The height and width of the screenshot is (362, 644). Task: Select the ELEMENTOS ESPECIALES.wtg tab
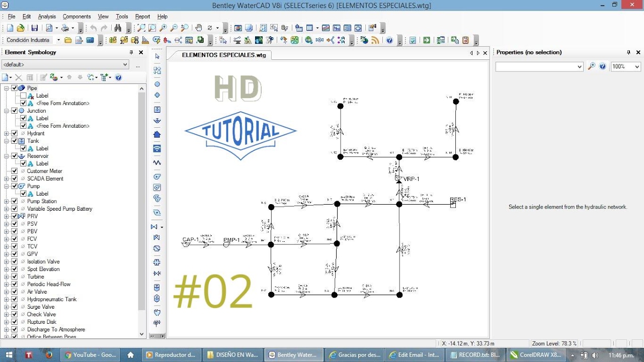tap(224, 55)
